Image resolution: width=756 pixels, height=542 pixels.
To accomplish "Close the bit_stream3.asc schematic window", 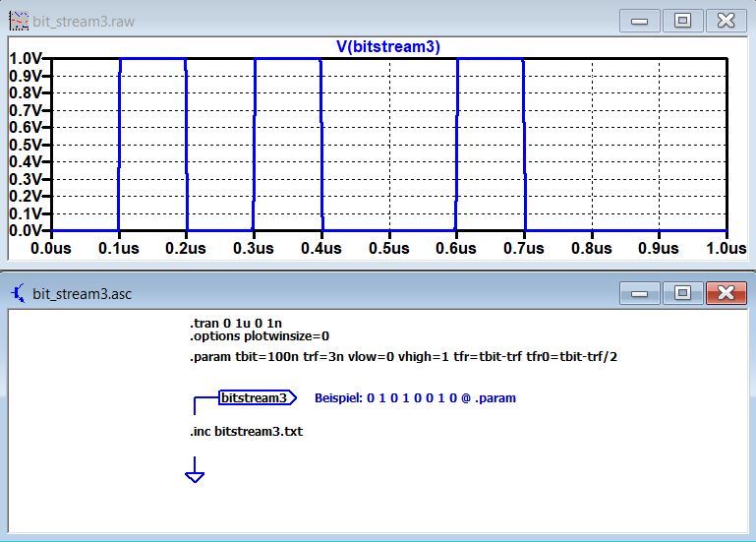I will pyautogui.click(x=726, y=293).
